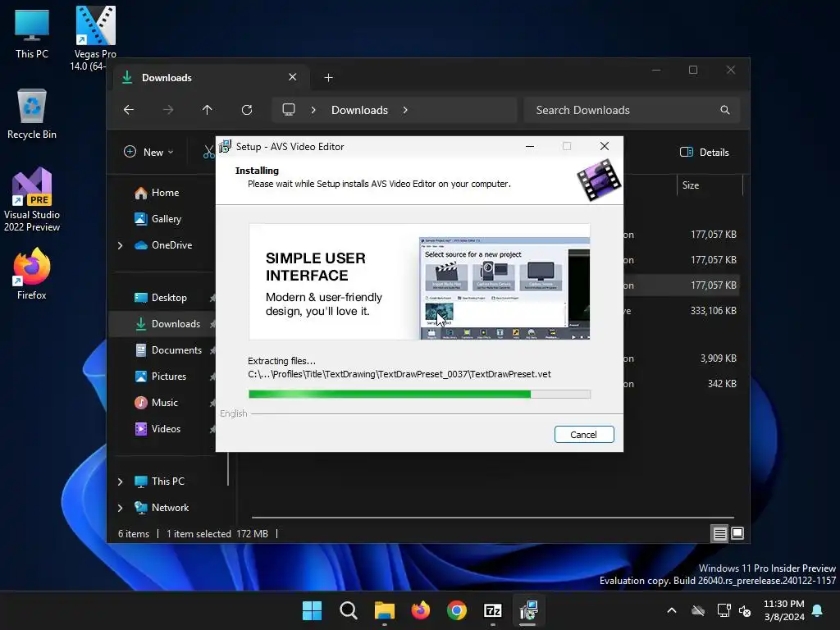Open Documents in Quick access
Viewport: 840px width, 630px height.
[168, 349]
